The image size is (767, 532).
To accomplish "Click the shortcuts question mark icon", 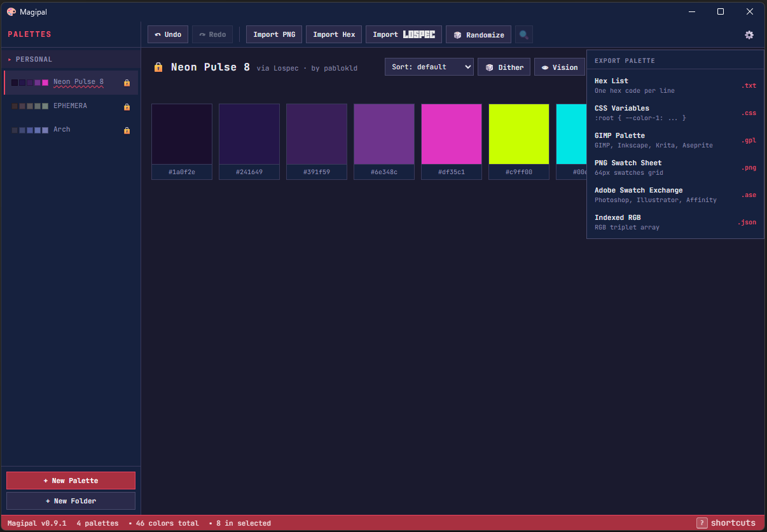I will (x=702, y=523).
